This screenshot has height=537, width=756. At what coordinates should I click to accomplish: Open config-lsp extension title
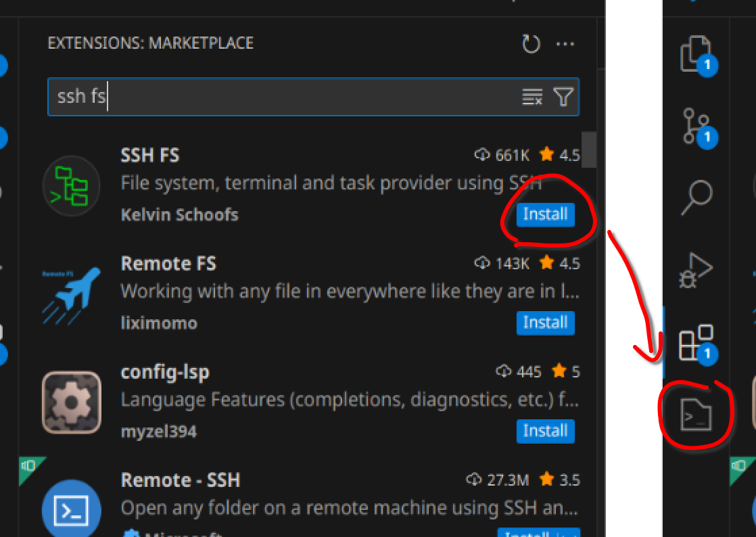point(165,372)
